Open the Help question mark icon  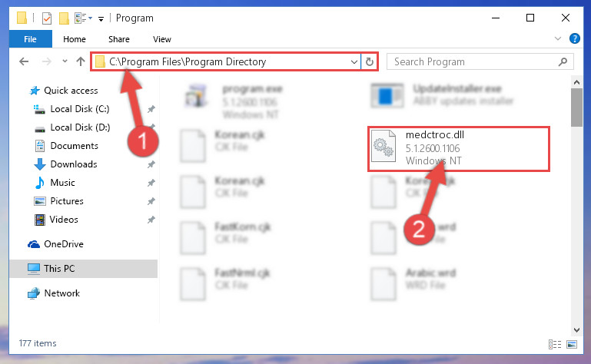tap(574, 38)
